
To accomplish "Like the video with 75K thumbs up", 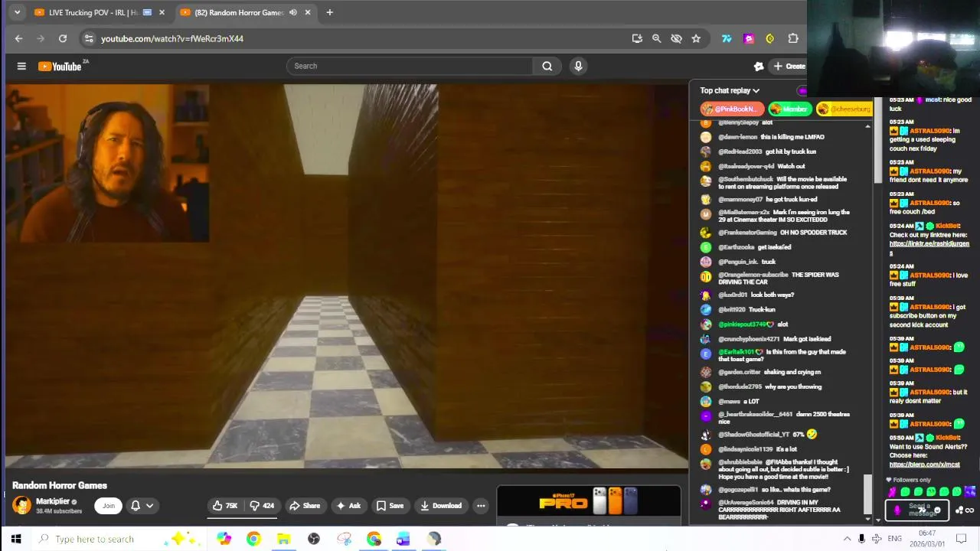I will (x=225, y=505).
